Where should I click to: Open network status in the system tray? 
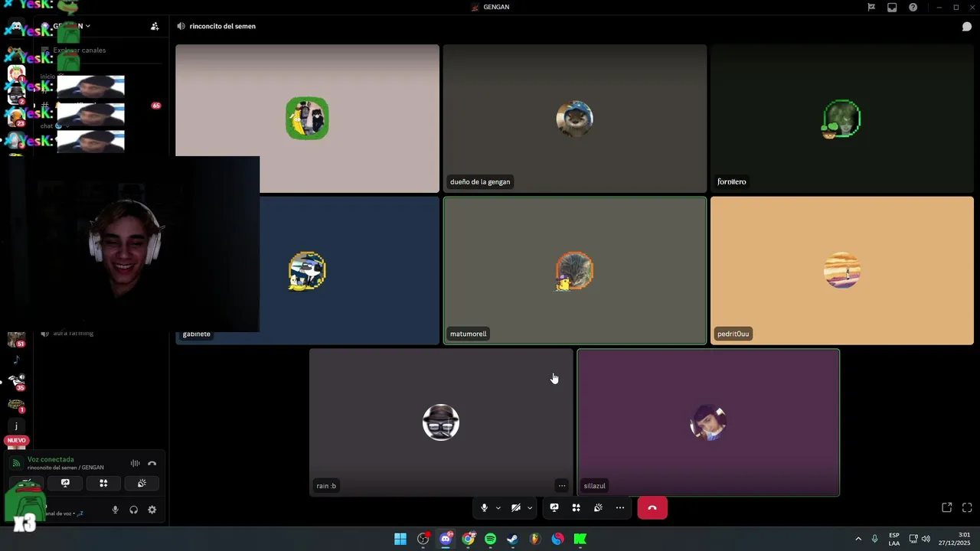tap(913, 539)
